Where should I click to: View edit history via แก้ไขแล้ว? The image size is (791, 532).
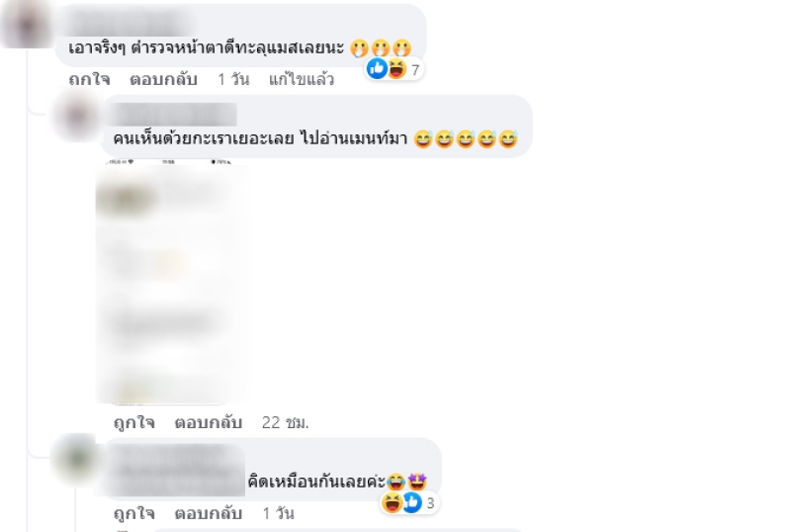pos(302,79)
